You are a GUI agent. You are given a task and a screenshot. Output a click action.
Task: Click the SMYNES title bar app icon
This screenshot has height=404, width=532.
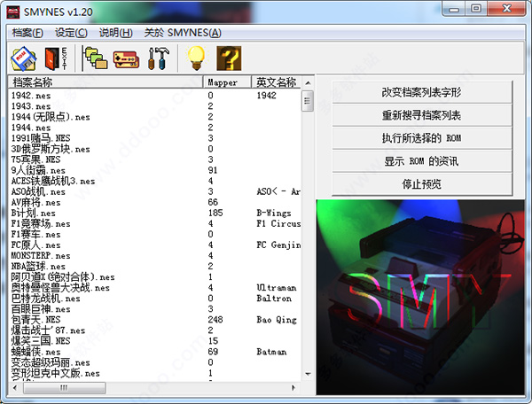click(x=13, y=12)
